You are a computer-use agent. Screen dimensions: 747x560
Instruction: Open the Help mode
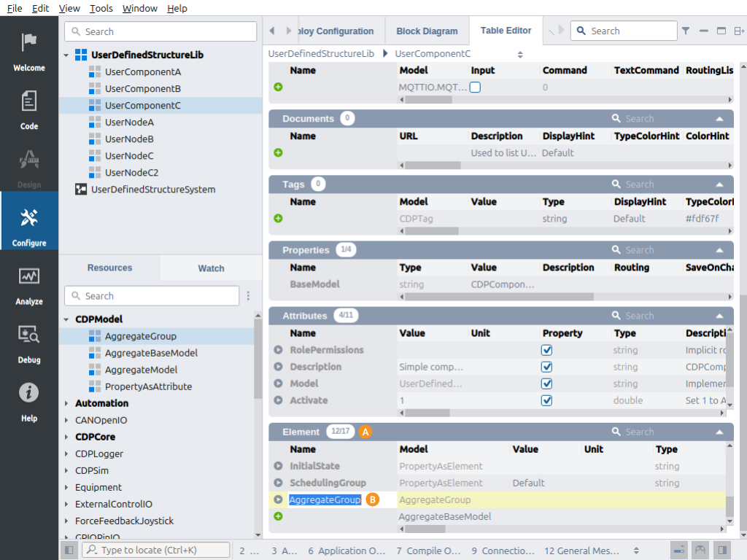[29, 402]
